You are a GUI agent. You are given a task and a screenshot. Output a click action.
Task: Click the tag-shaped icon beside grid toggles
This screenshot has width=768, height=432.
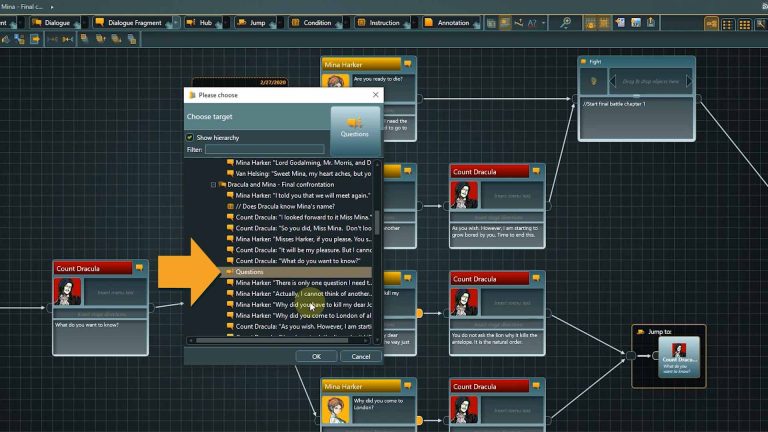pyautogui.click(x=620, y=23)
